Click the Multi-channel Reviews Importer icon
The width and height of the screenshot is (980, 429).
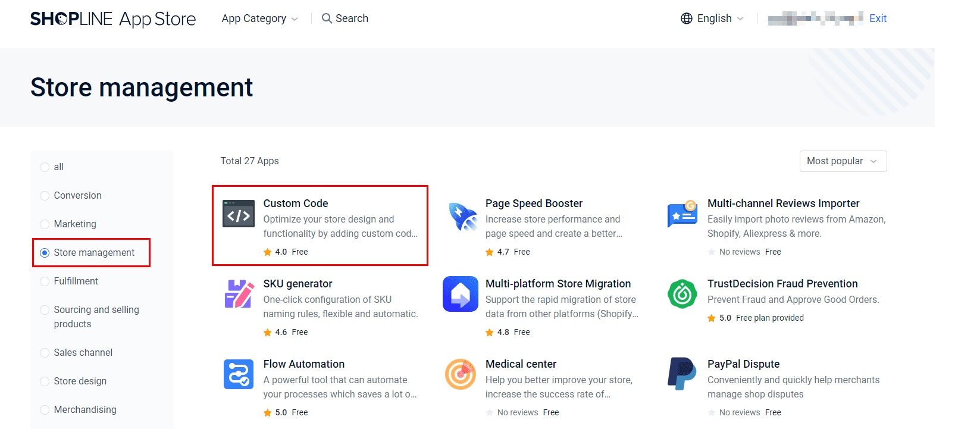click(x=682, y=214)
